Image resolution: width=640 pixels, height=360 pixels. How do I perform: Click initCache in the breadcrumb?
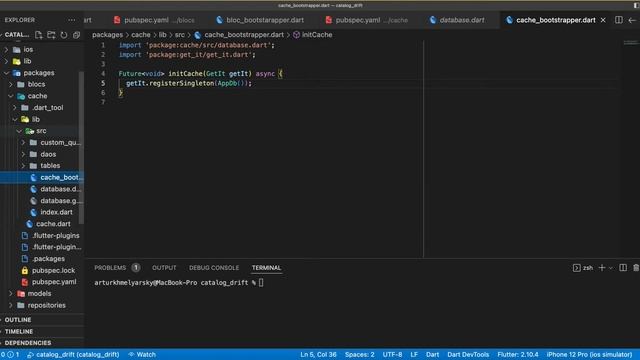pyautogui.click(x=313, y=35)
